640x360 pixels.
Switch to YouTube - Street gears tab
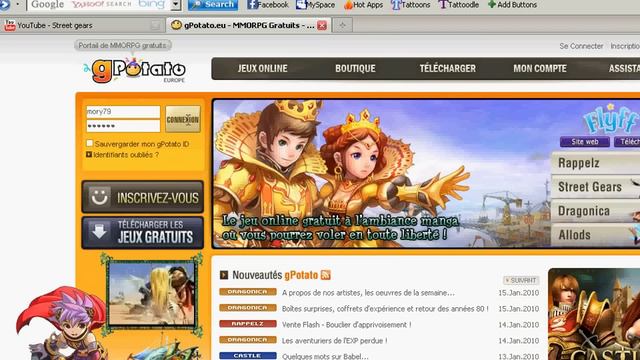click(x=82, y=25)
